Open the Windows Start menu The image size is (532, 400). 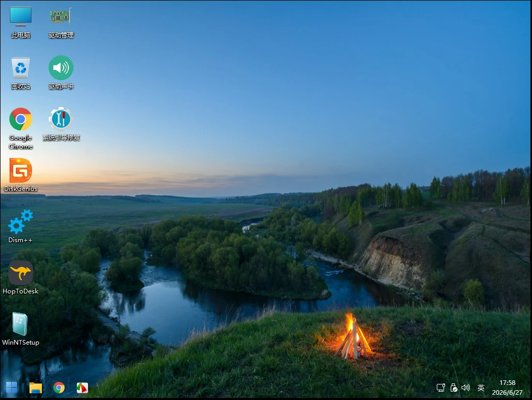point(11,388)
